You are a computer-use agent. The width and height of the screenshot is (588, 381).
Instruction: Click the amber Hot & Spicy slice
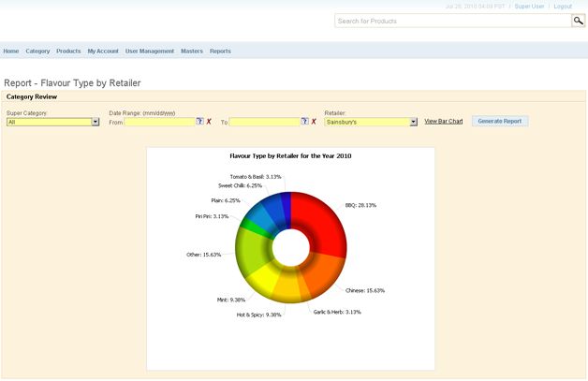287,288
